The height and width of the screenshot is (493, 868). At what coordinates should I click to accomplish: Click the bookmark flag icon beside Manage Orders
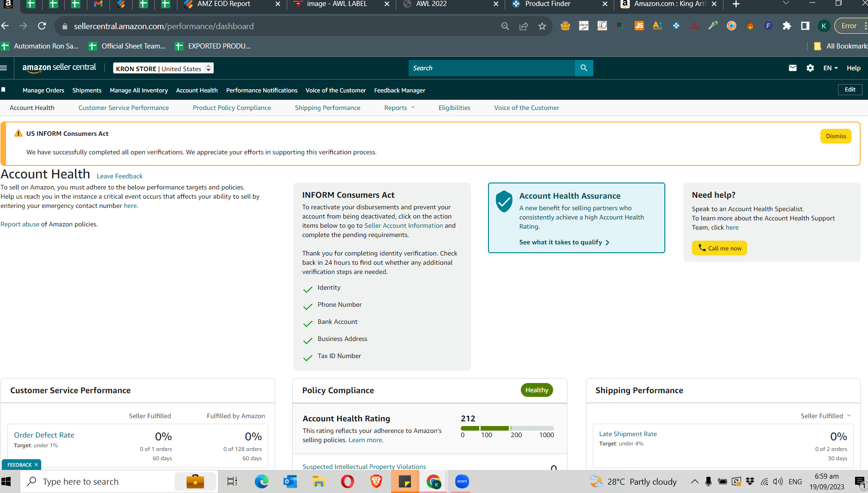(x=3, y=90)
